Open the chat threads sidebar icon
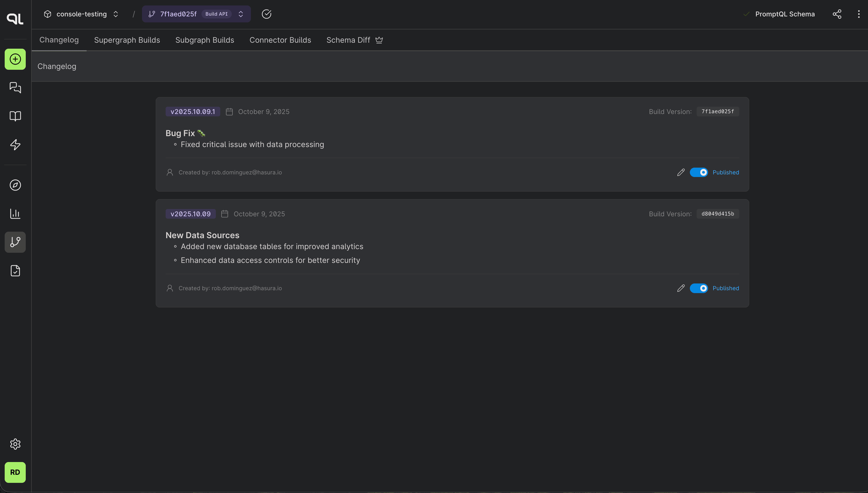868x493 pixels. [15, 88]
